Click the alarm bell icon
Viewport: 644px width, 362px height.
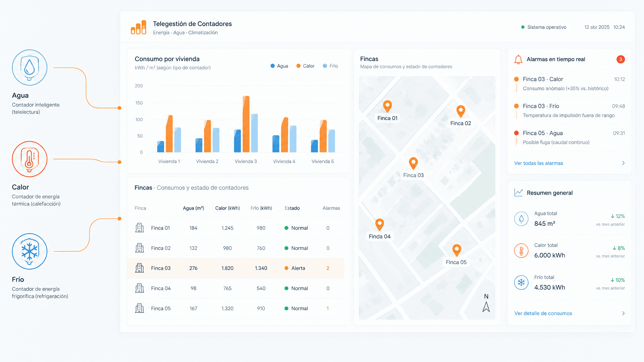pyautogui.click(x=518, y=60)
